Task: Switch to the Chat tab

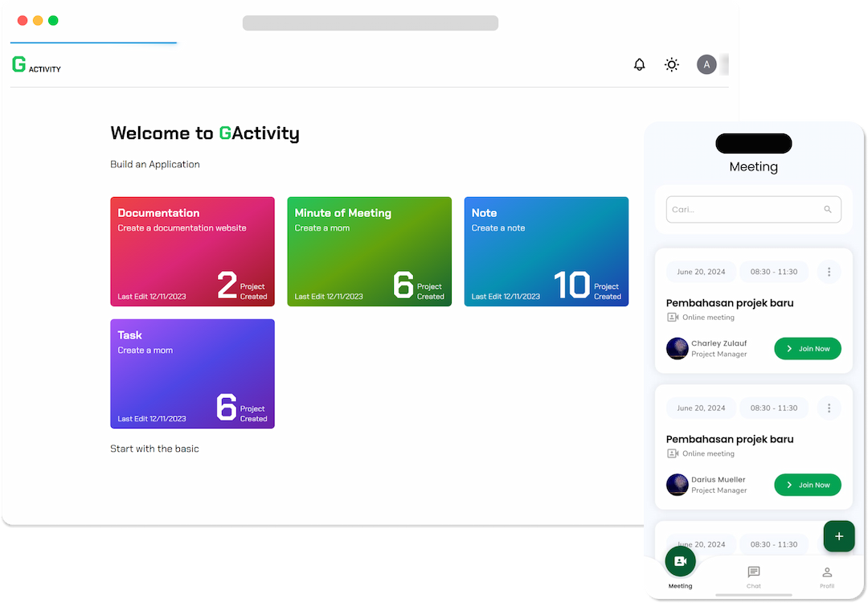Action: 753,576
